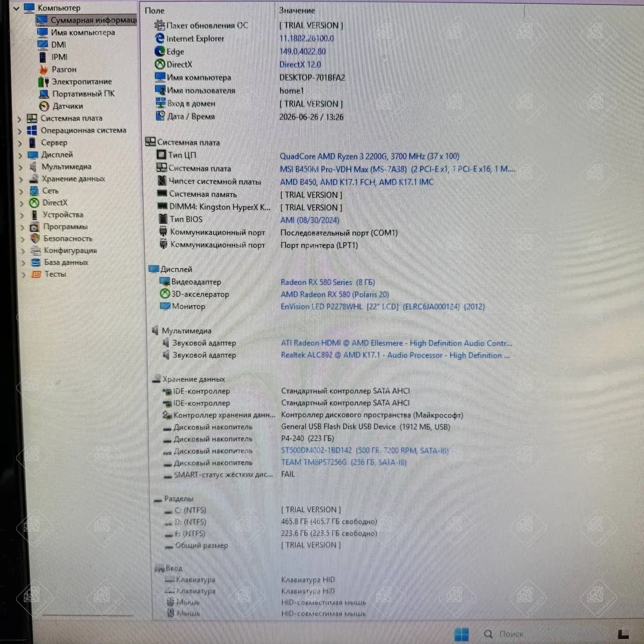The height and width of the screenshot is (644, 644).
Task: Open the AMI (08/30/2024) BIOS link
Action: (309, 220)
